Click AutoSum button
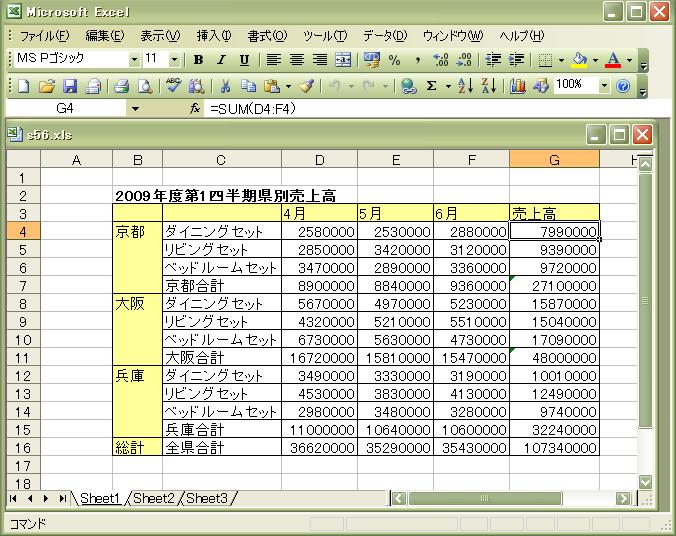This screenshot has width=676, height=536. click(x=431, y=86)
